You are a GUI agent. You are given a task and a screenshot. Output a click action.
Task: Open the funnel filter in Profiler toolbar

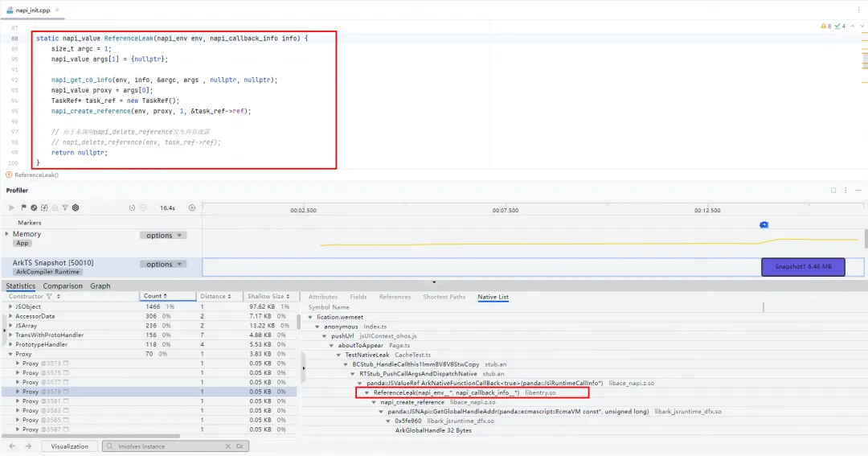[x=65, y=207]
